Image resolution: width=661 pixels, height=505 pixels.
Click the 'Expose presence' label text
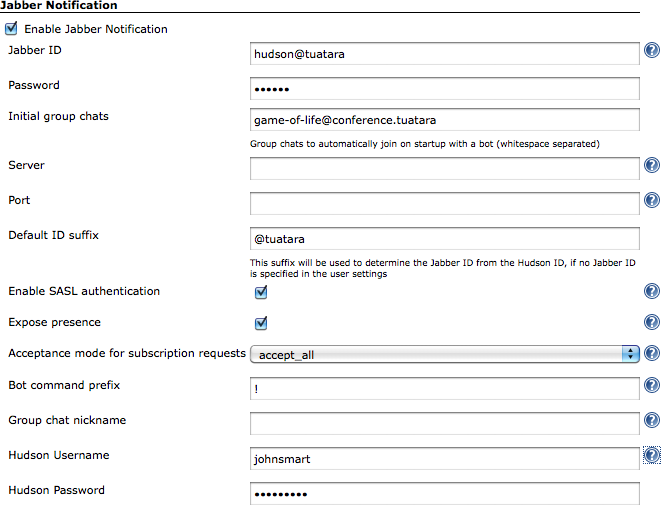pyautogui.click(x=54, y=322)
